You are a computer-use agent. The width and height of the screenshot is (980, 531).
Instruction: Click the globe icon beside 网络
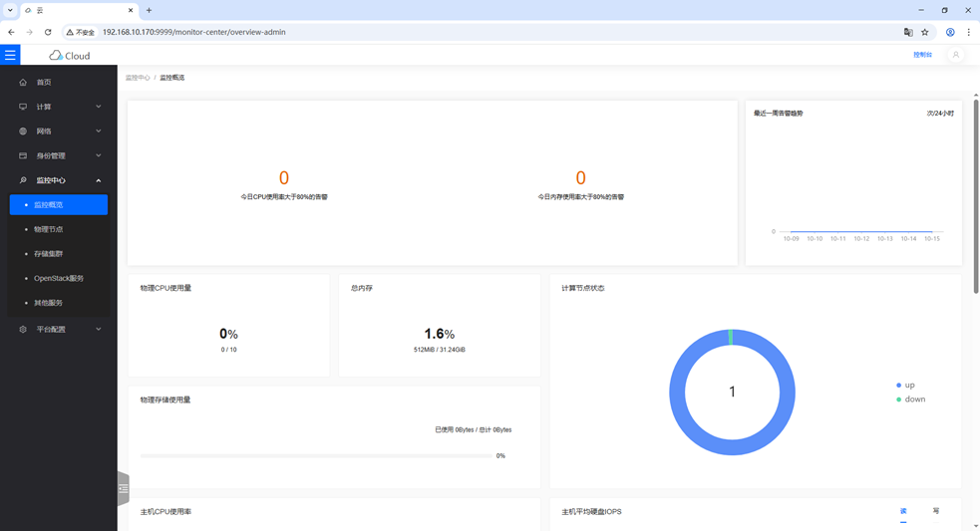[23, 132]
